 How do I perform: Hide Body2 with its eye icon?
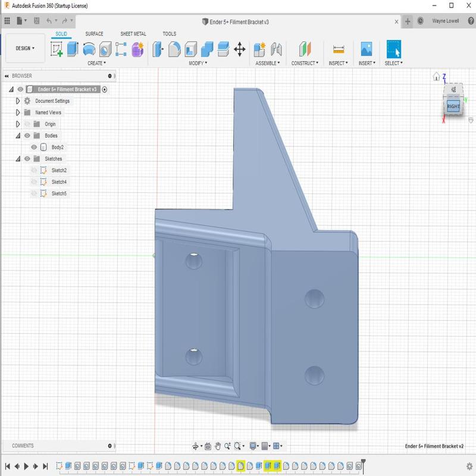34,147
